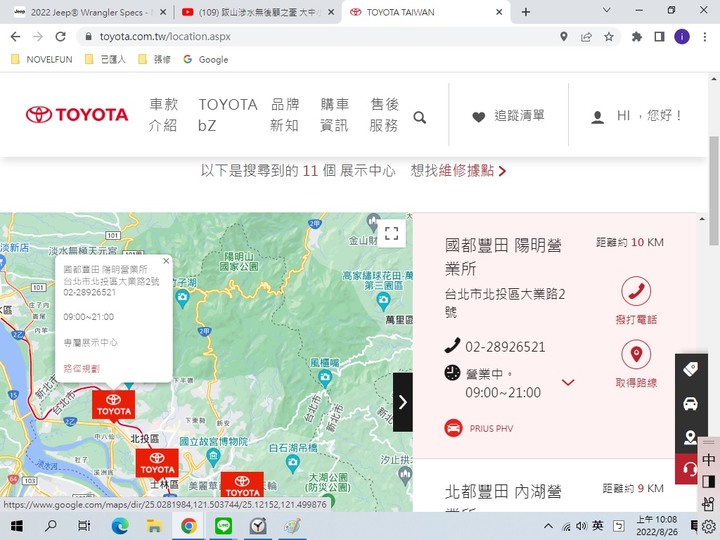The width and height of the screenshot is (720, 540).
Task: Open the Chrome profile avatar
Action: 682,37
